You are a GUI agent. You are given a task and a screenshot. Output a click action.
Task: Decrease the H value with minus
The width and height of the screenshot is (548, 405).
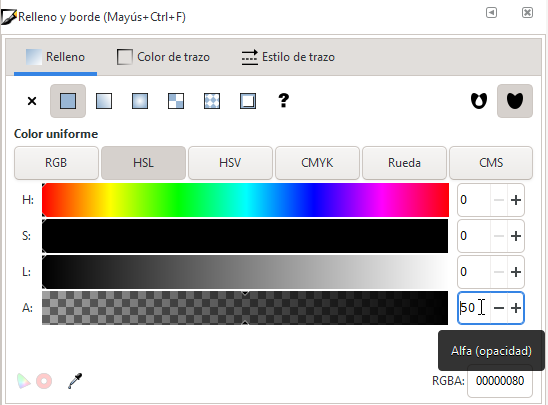(499, 200)
